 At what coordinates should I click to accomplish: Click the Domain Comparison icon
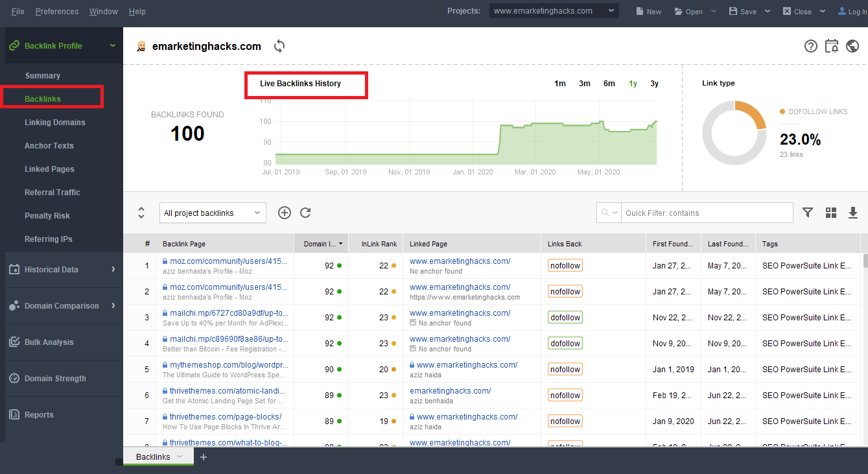click(14, 305)
